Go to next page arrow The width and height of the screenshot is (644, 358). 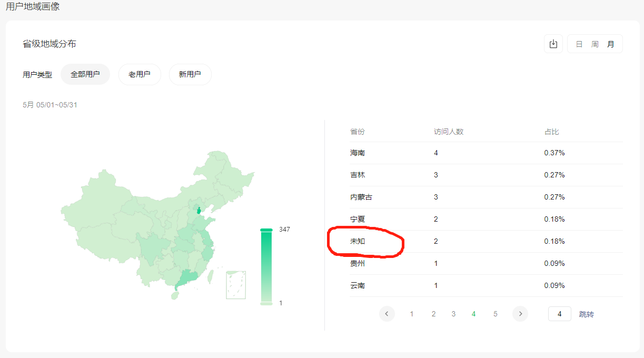click(520, 314)
